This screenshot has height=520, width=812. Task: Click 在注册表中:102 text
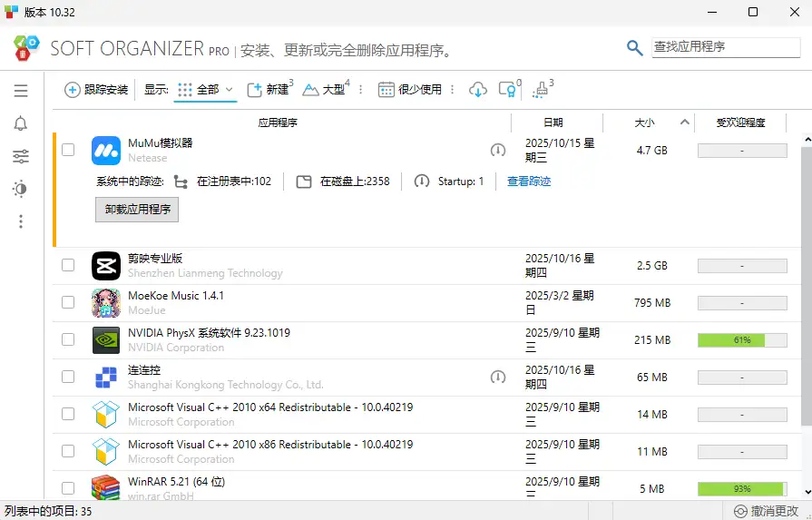pyautogui.click(x=233, y=182)
